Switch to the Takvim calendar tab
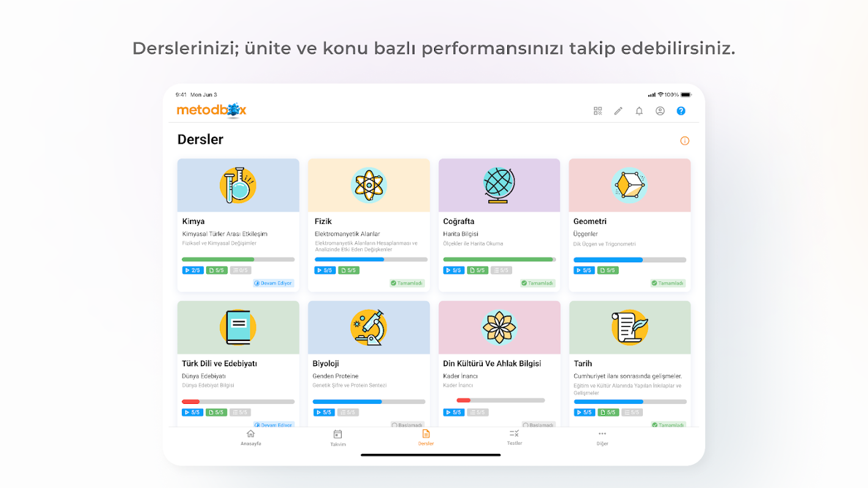Image resolution: width=868 pixels, height=488 pixels. (x=338, y=437)
